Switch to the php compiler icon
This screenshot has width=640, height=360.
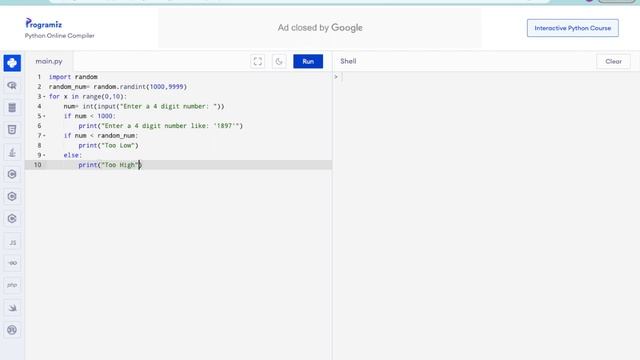click(x=12, y=285)
